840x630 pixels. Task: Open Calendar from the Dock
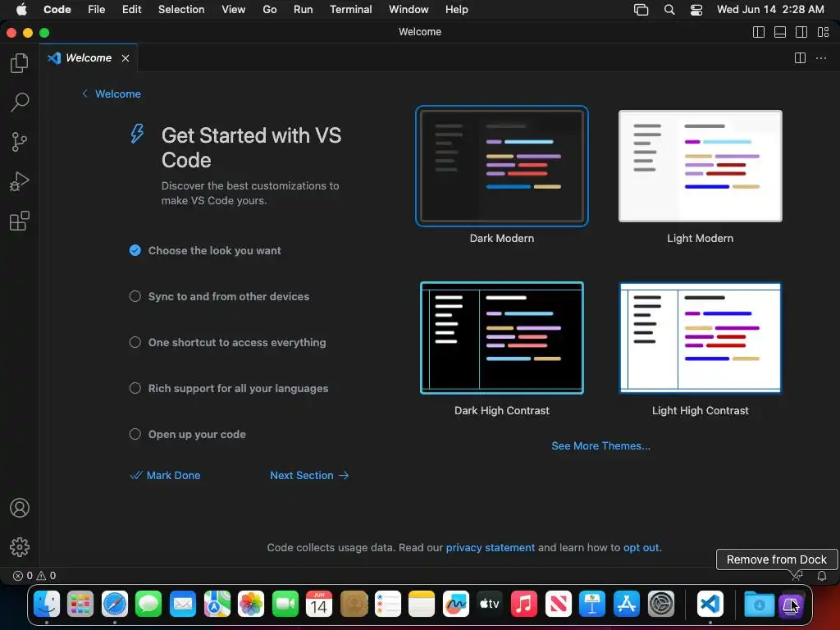(x=319, y=605)
